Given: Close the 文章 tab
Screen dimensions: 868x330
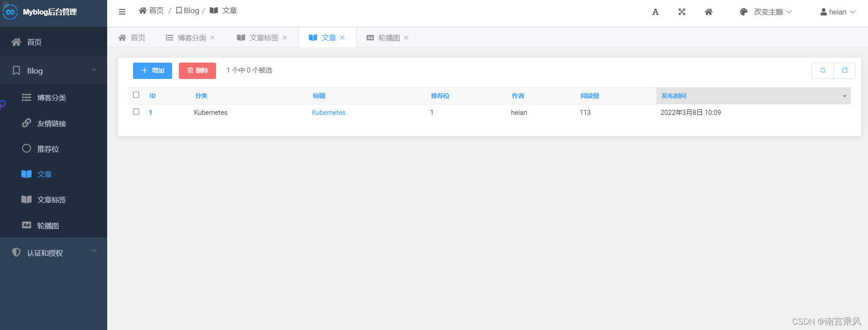Looking at the screenshot, I should point(342,38).
